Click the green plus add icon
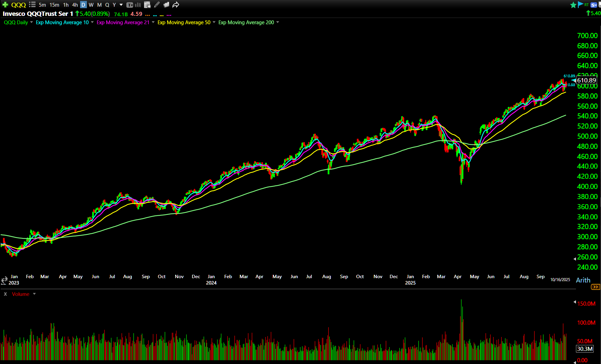Viewport: 601px width, 364px height. tap(5, 5)
